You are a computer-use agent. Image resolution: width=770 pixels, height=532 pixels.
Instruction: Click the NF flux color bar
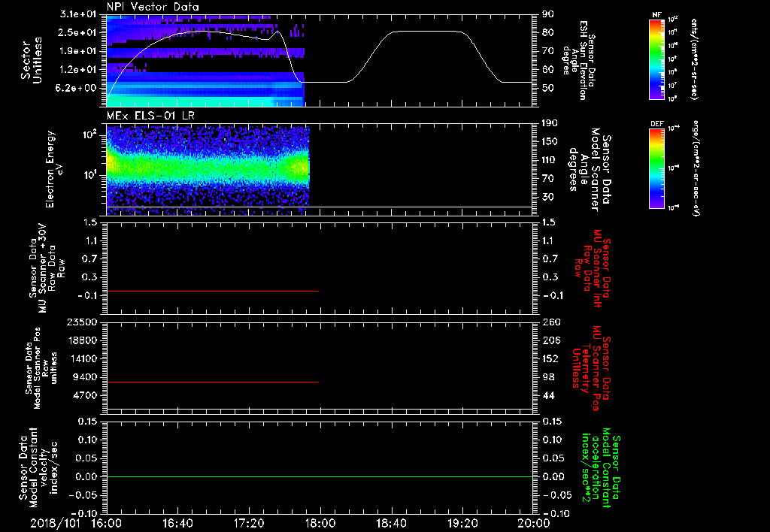[656, 59]
